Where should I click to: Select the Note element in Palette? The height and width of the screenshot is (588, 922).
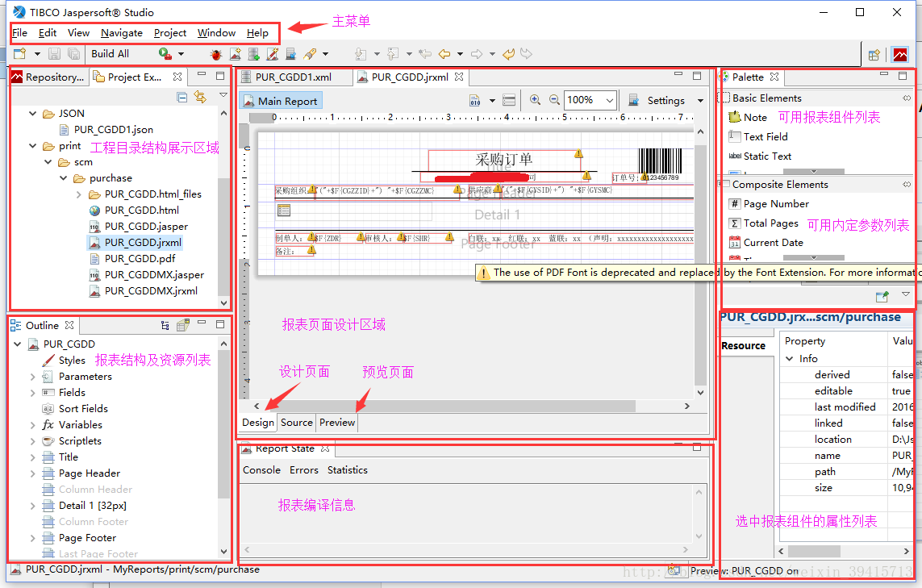point(748,117)
